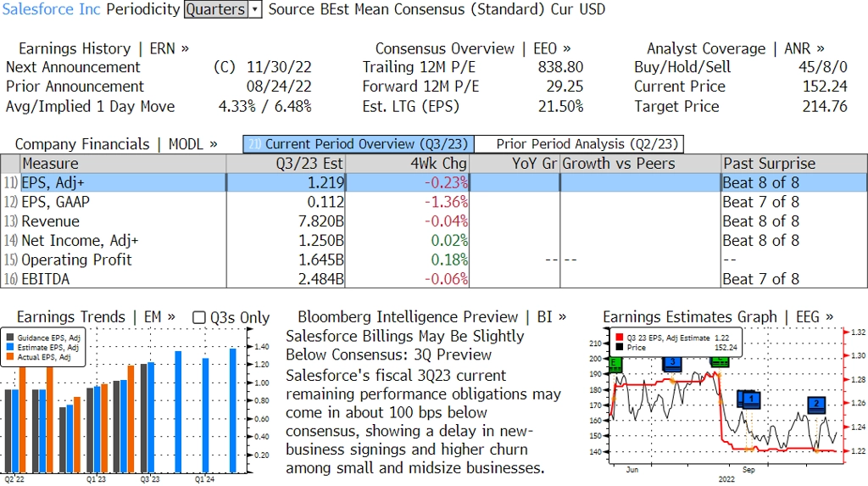This screenshot has width=868, height=486.
Task: Click the 1.645B Operating Profit estimate value
Action: (x=321, y=260)
